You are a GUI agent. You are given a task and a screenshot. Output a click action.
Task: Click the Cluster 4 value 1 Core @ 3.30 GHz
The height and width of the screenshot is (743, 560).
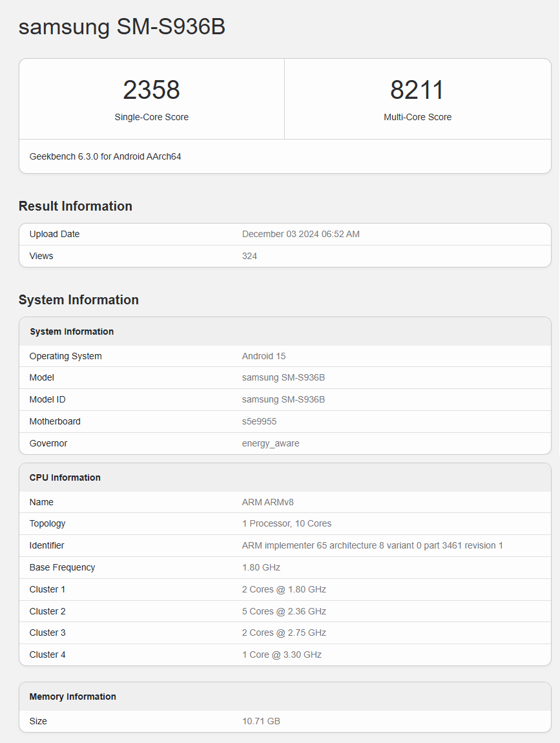pos(282,654)
